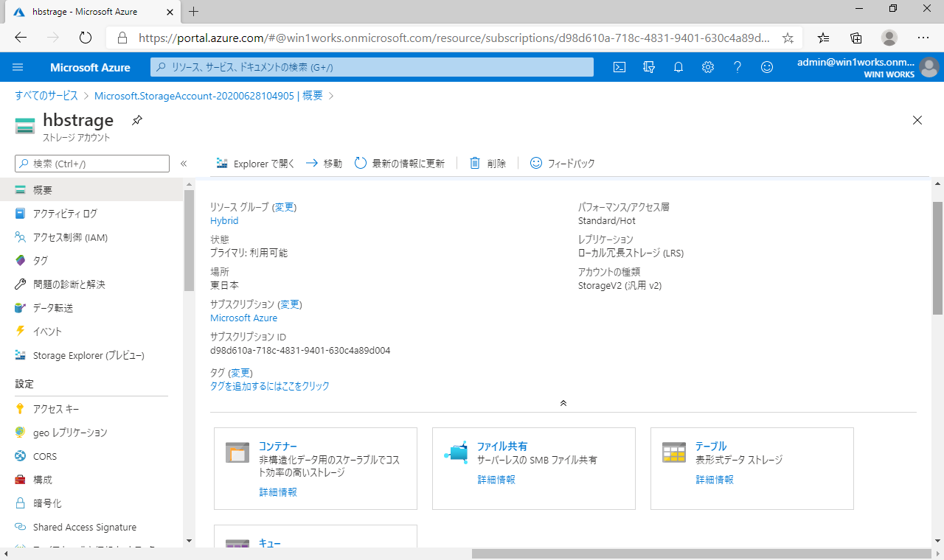Click the 移動 toolbar command
The height and width of the screenshot is (560, 944).
pyautogui.click(x=324, y=164)
